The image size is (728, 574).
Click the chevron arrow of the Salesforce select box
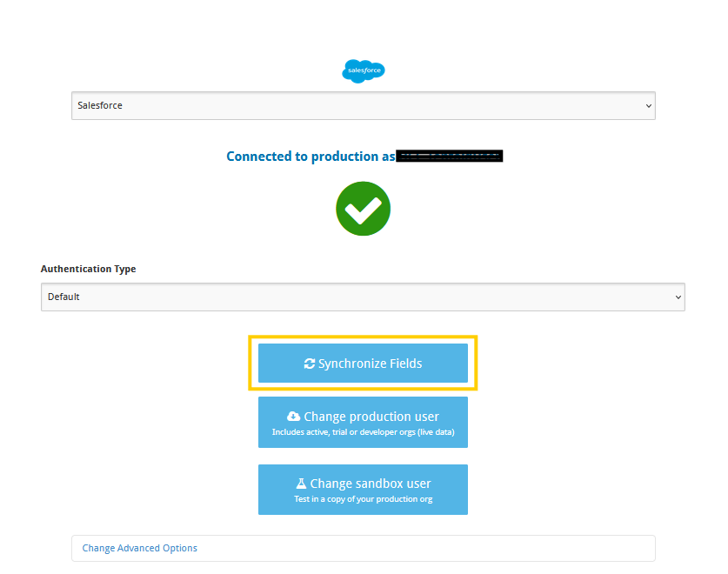(x=649, y=106)
